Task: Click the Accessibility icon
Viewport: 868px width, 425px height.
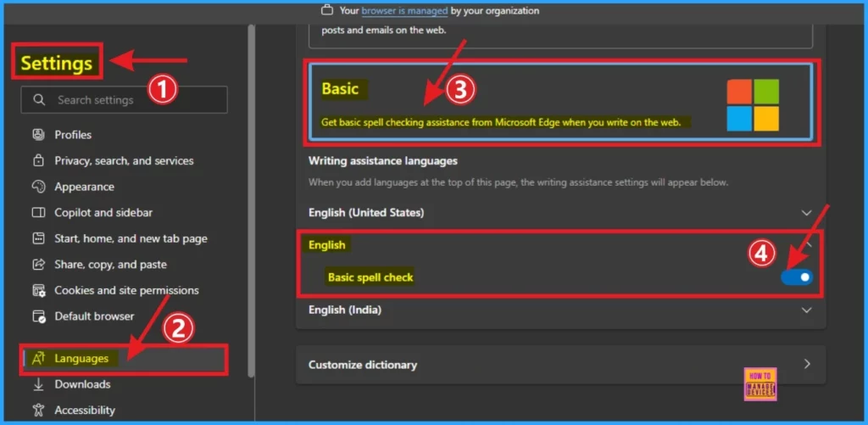Action: click(x=38, y=410)
